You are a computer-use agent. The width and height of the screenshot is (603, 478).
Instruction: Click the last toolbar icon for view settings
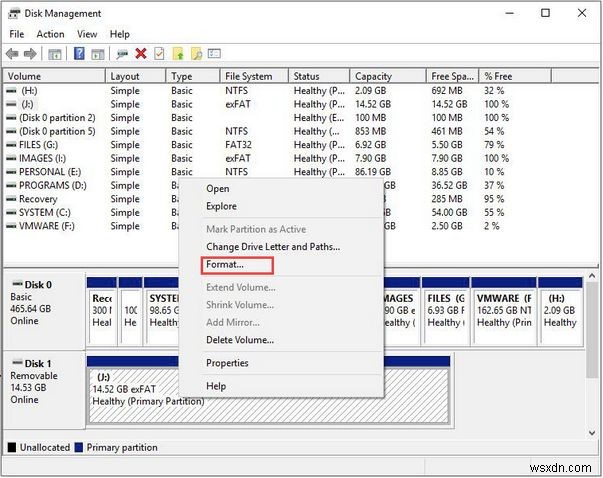(x=214, y=53)
